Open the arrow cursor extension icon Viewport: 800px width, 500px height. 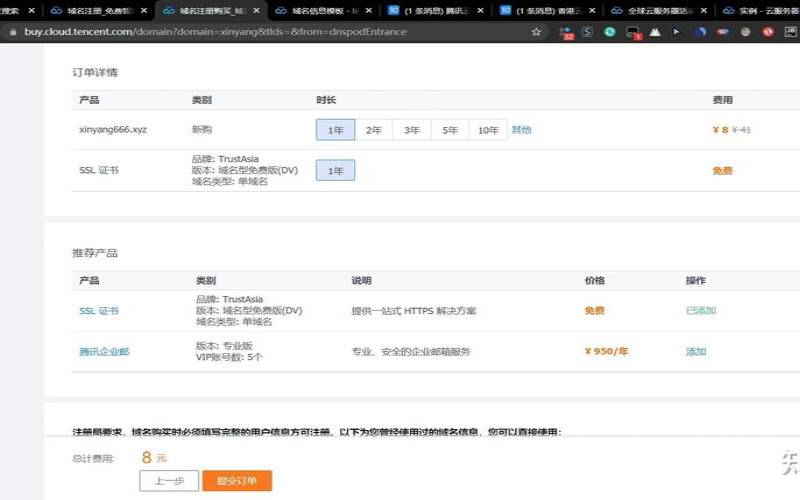pyautogui.click(x=676, y=32)
